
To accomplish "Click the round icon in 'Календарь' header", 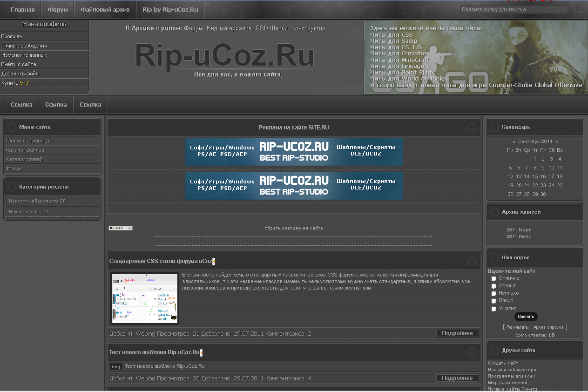I will click(494, 127).
